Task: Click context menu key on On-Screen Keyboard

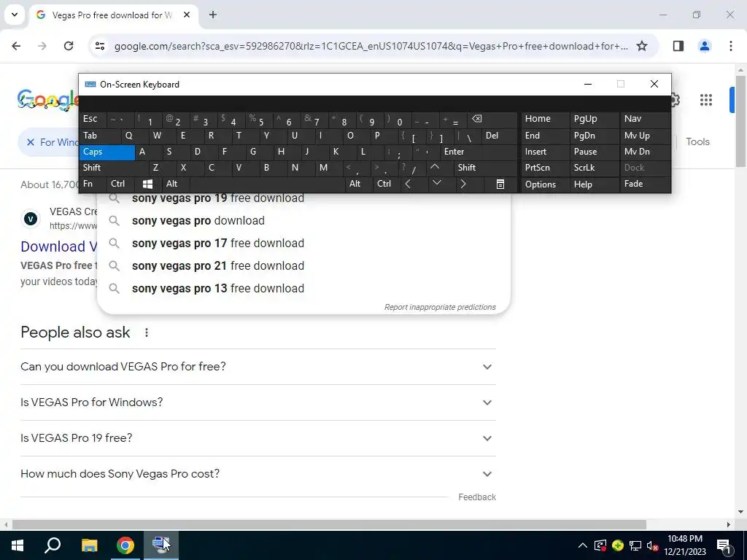Action: (500, 184)
